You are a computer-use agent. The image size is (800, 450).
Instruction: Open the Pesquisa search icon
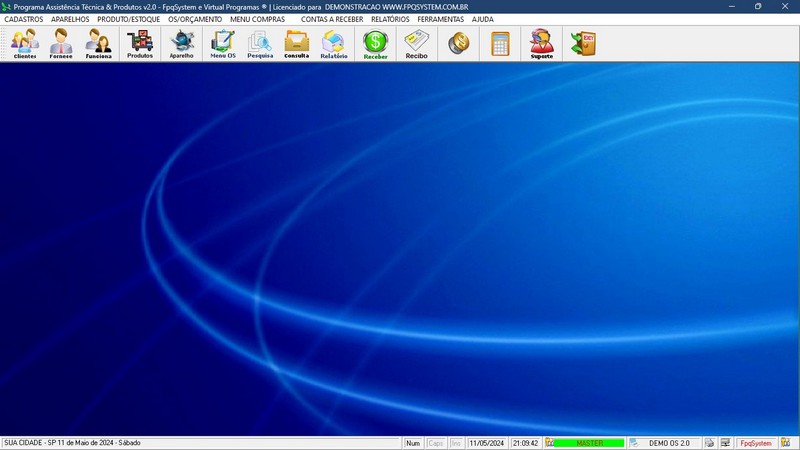click(x=260, y=44)
